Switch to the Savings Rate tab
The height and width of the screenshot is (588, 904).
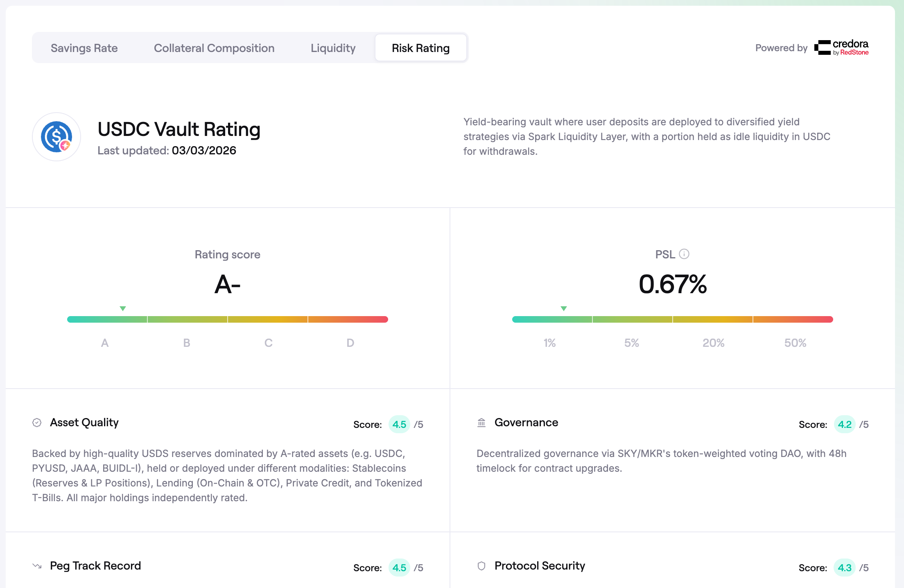[x=84, y=48]
